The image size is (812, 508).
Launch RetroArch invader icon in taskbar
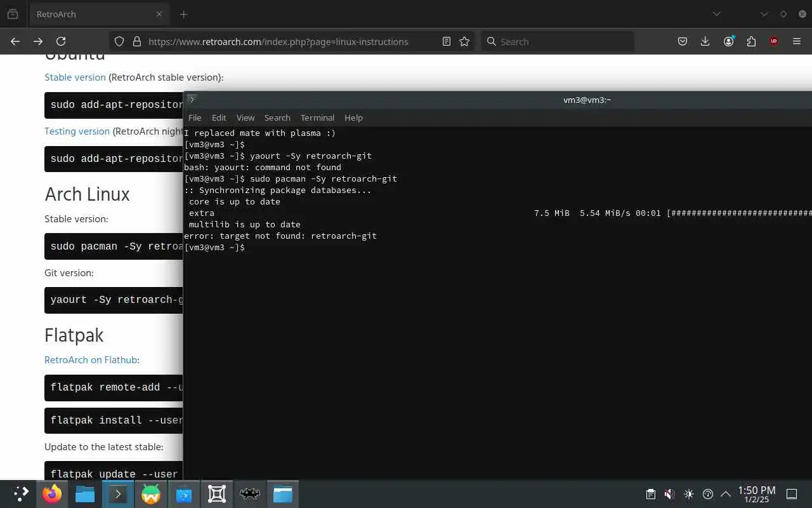250,493
